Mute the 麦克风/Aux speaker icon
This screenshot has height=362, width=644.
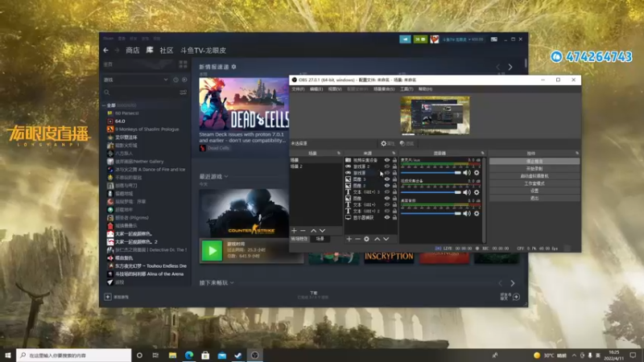tap(467, 173)
